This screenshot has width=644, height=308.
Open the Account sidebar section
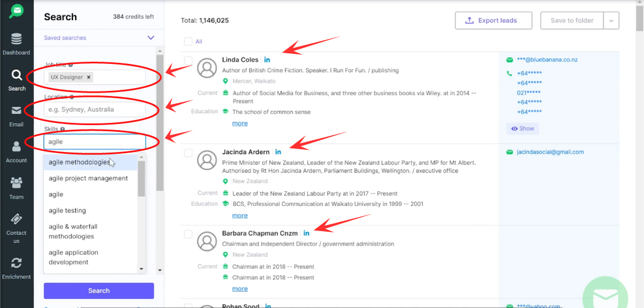[16, 152]
